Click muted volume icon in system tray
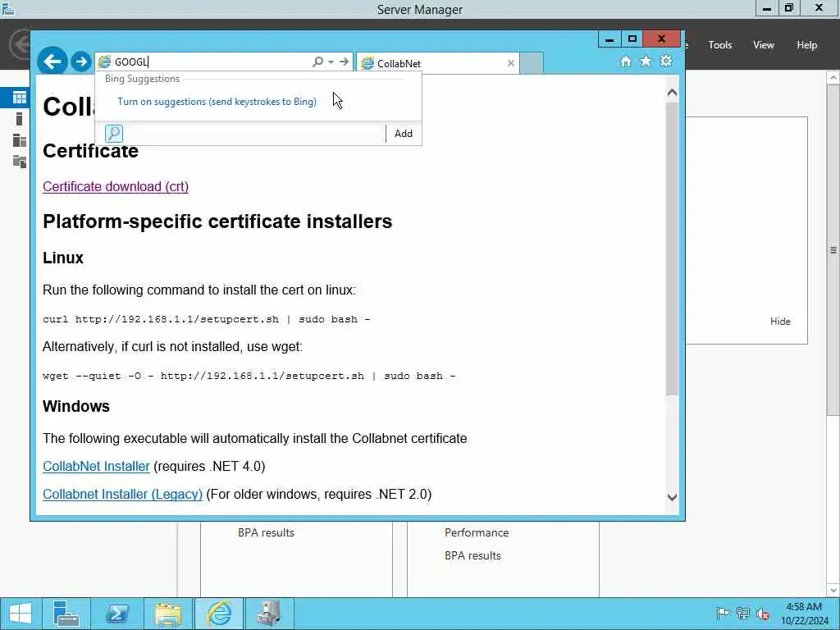The image size is (840, 630). 764,614
